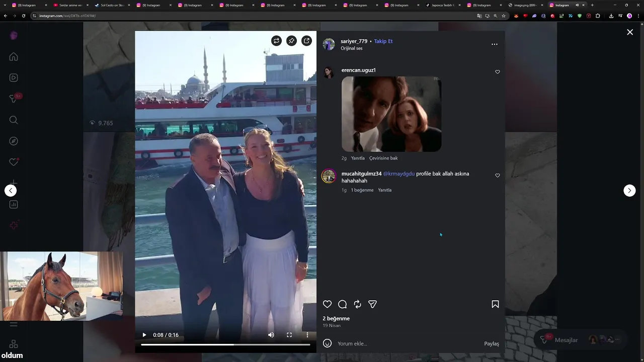Reply to mucahitgulmz34 with Yanıtla
The image size is (644, 362).
point(385,190)
